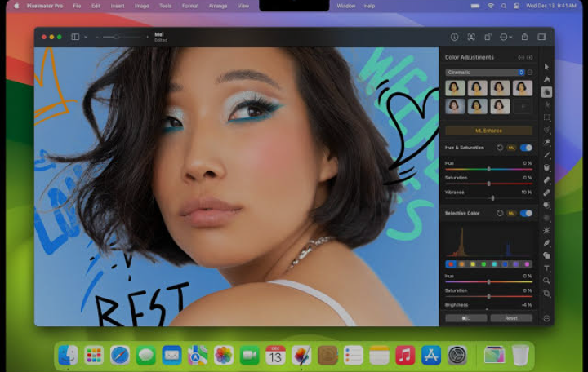Image resolution: width=588 pixels, height=372 pixels.
Task: Open Control Center in the menu bar
Action: click(x=517, y=6)
